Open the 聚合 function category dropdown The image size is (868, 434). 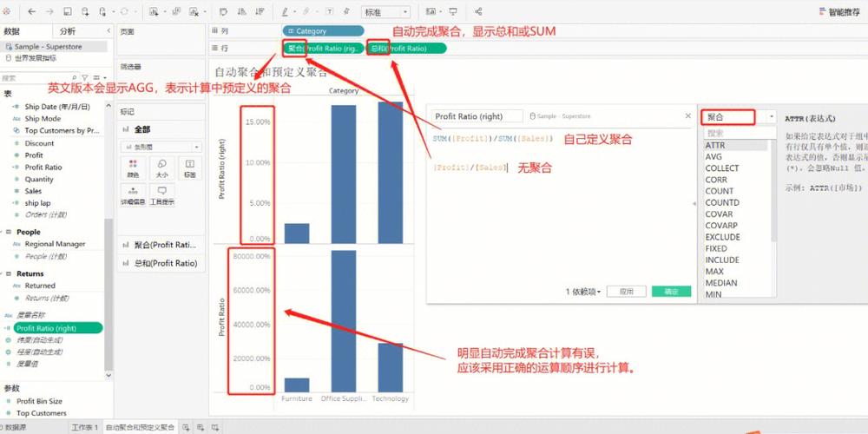tap(739, 117)
